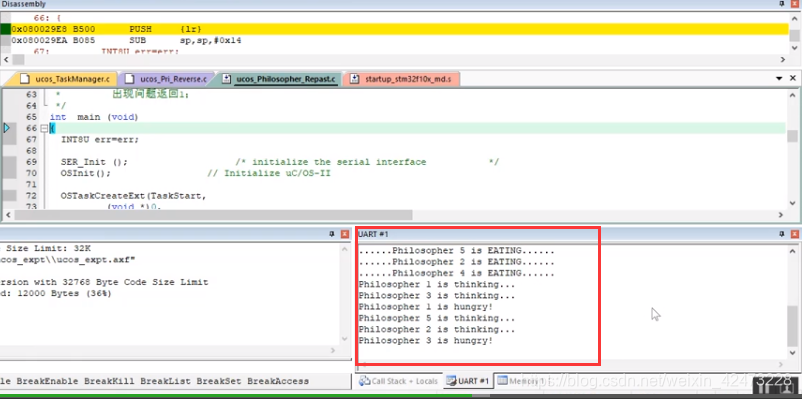Click 'Philosopher 1 is hungry!' output line
This screenshot has height=399, width=802.
pos(426,307)
